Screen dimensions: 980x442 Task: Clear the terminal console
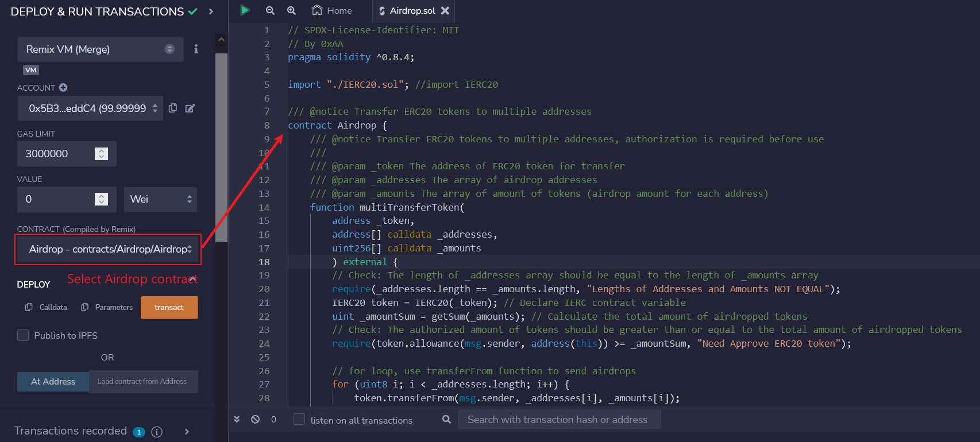[x=256, y=420]
